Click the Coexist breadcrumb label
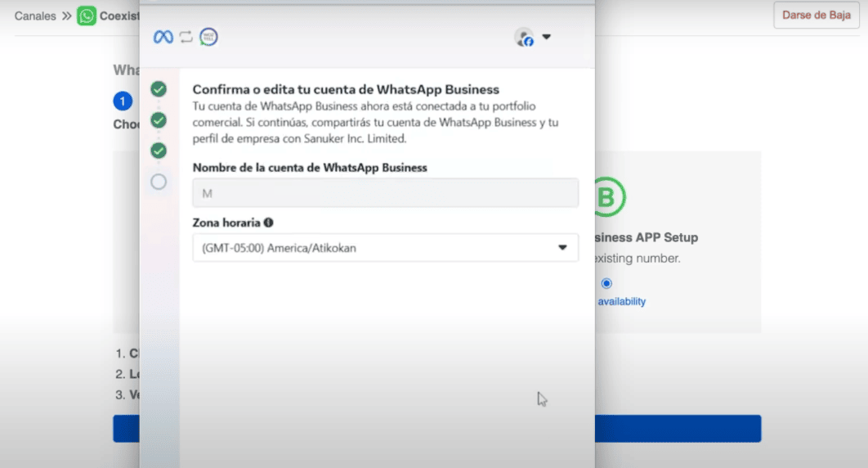 point(119,16)
